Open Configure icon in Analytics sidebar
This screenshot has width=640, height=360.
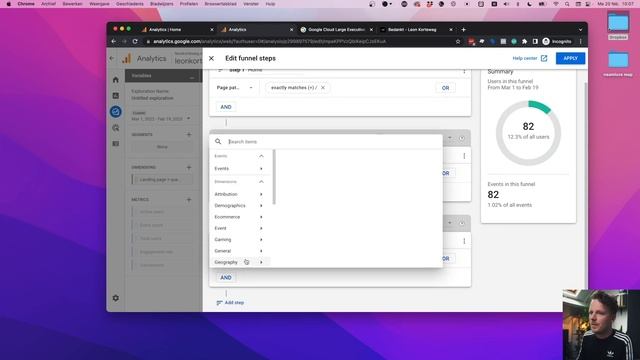click(x=116, y=144)
